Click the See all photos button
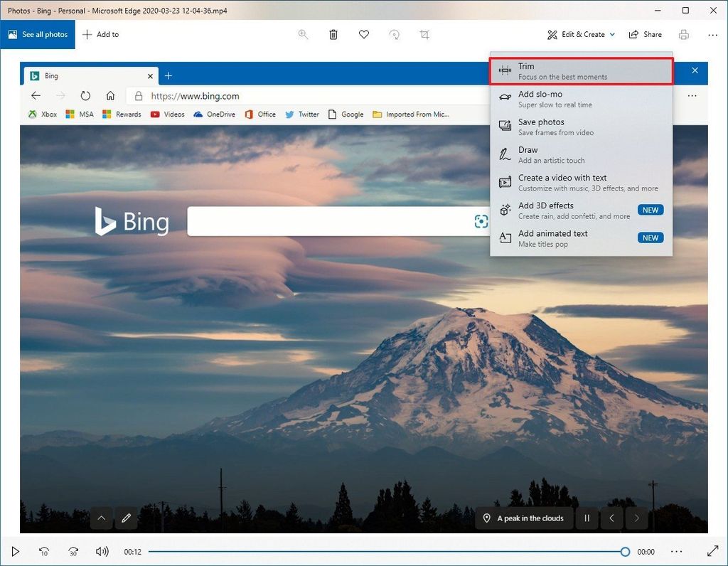This screenshot has width=728, height=566. 38,34
